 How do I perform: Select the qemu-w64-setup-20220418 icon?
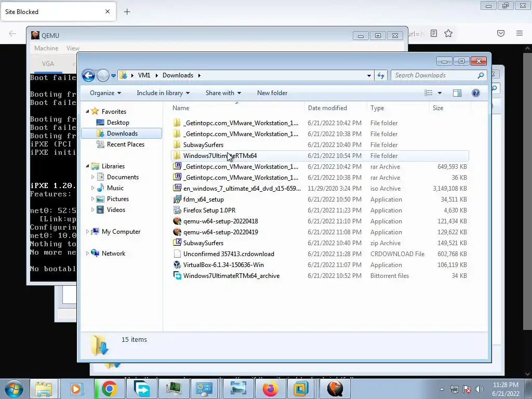click(x=177, y=221)
